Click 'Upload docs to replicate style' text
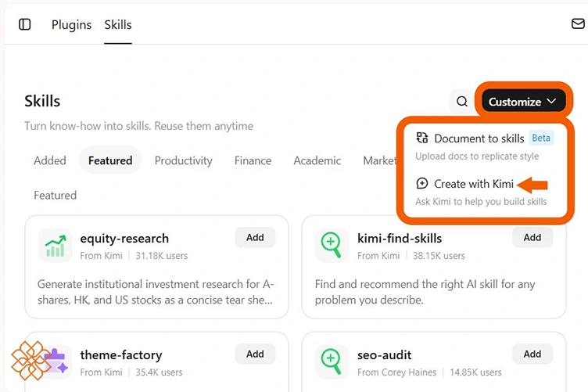The image size is (588, 392). pos(477,156)
